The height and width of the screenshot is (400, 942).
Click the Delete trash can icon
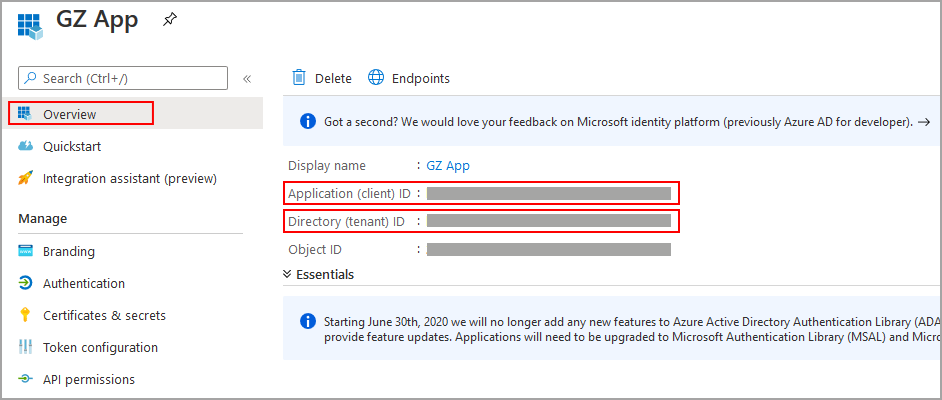pos(298,78)
